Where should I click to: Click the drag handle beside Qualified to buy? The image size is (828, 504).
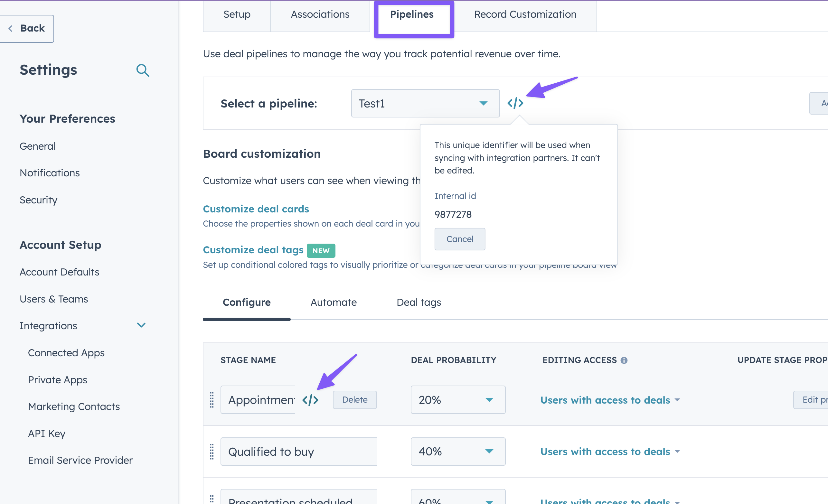point(212,452)
